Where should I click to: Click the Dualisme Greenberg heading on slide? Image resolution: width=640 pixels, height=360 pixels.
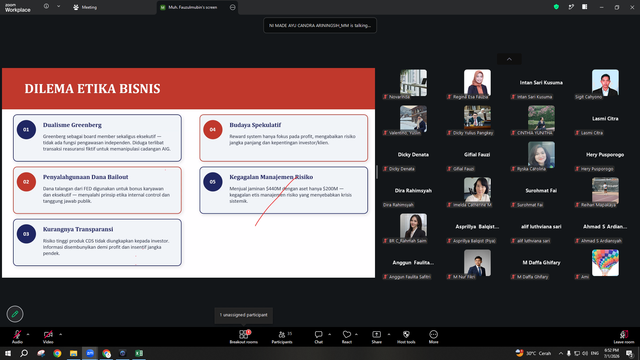click(x=72, y=125)
